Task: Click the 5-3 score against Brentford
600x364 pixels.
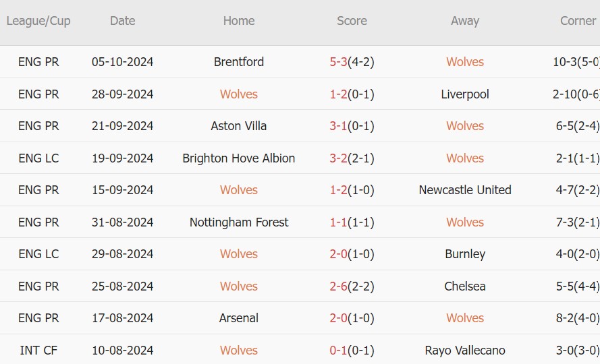Action: click(x=339, y=62)
